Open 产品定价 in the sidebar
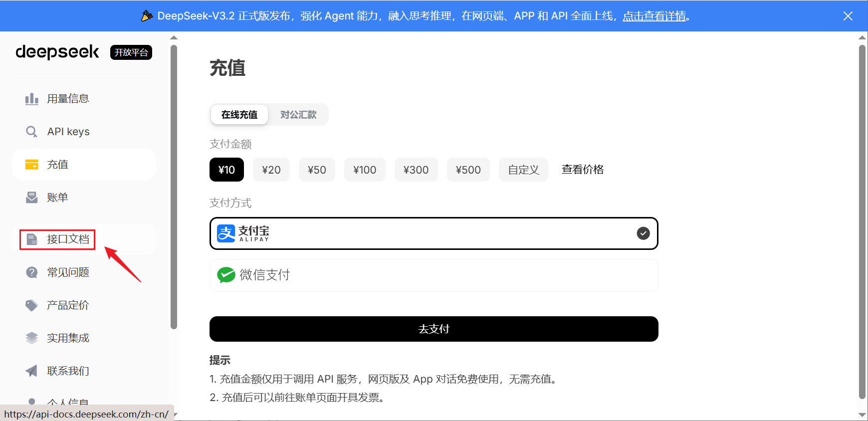This screenshot has width=868, height=421. tap(84, 305)
